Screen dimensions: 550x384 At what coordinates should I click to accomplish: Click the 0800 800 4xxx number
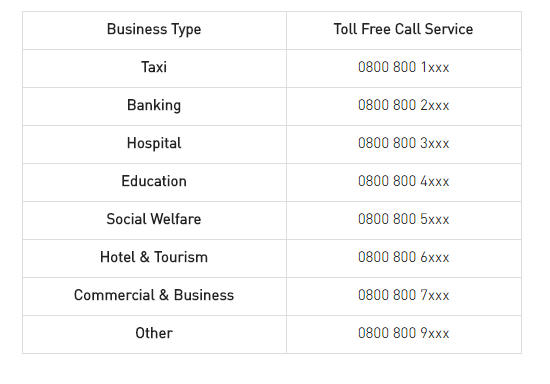click(403, 181)
